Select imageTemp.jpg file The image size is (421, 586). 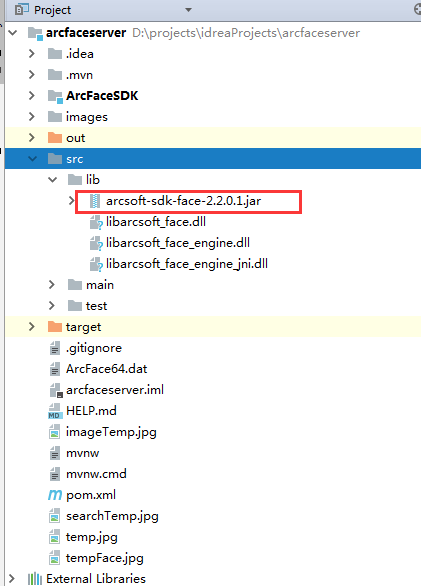click(x=111, y=432)
